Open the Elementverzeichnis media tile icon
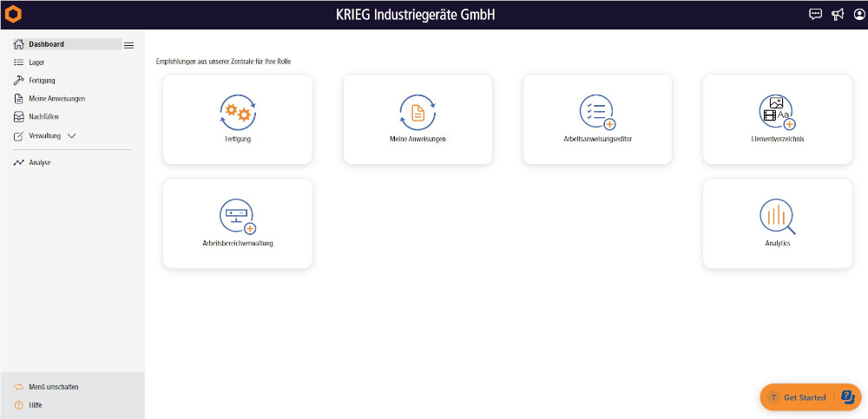868x419 pixels. (777, 112)
